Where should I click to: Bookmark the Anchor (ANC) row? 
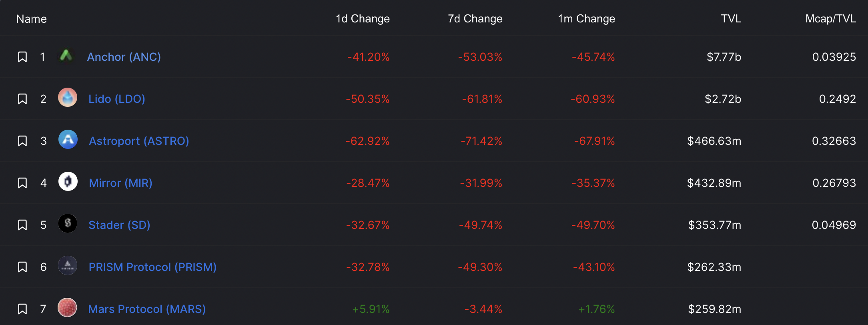(x=22, y=57)
